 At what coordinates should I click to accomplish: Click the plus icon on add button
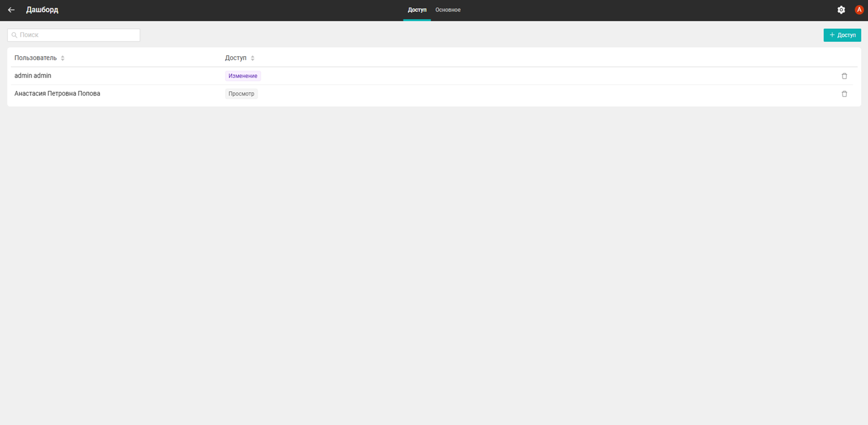pos(832,35)
